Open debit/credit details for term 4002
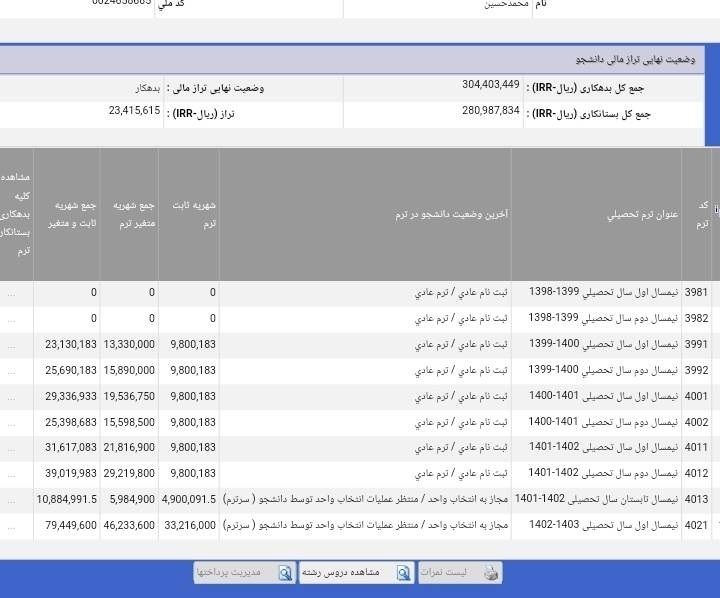 (11, 424)
